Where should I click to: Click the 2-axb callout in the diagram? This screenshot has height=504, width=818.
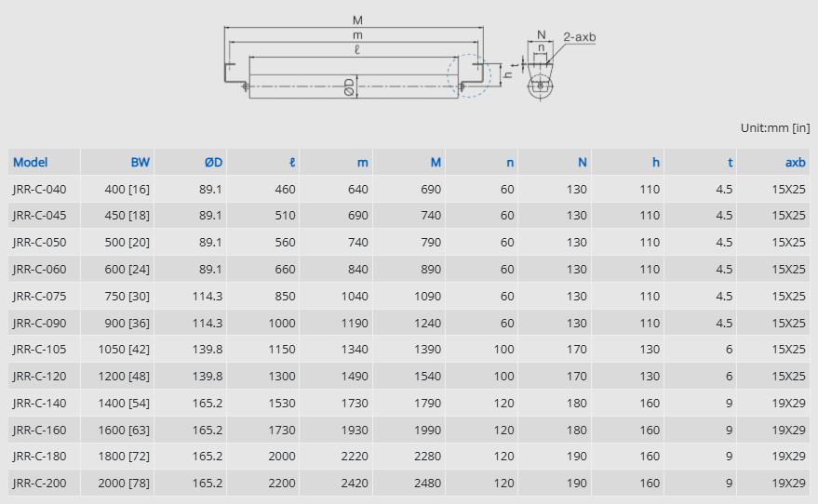coord(579,37)
